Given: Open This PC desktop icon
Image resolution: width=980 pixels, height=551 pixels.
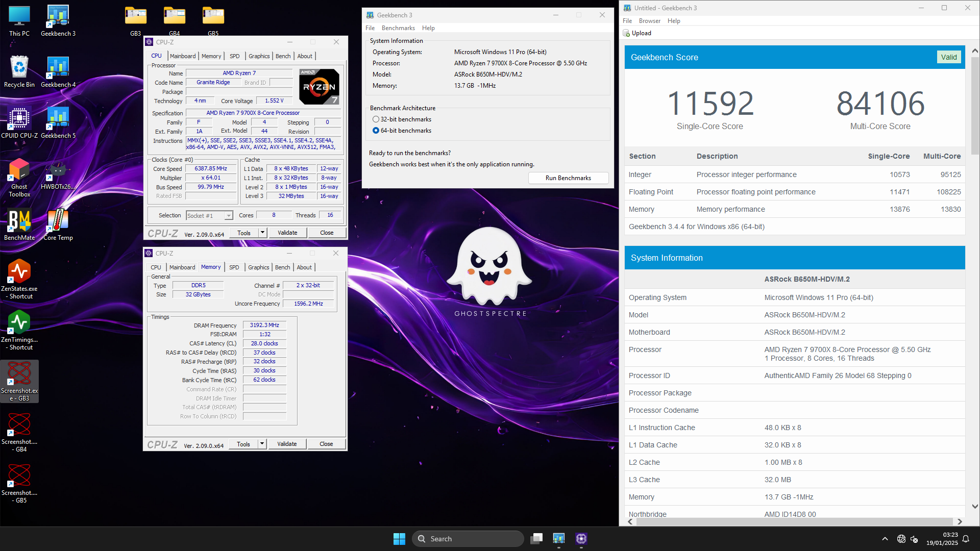Looking at the screenshot, I should click(19, 21).
